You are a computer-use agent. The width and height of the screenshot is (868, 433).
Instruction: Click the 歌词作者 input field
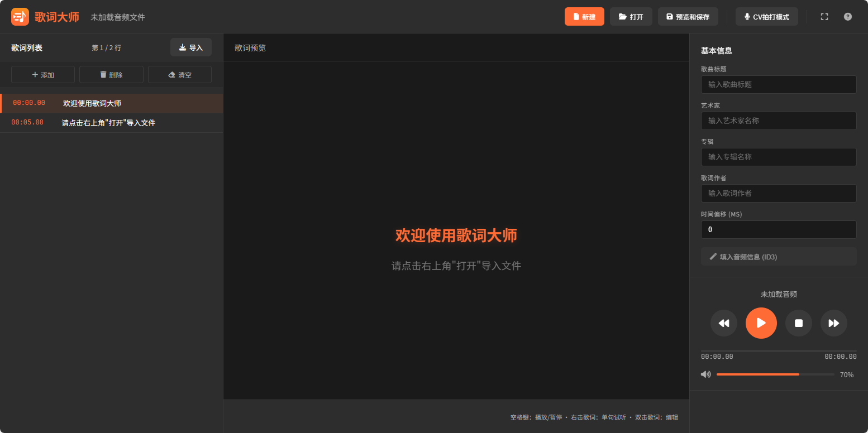[x=779, y=194]
